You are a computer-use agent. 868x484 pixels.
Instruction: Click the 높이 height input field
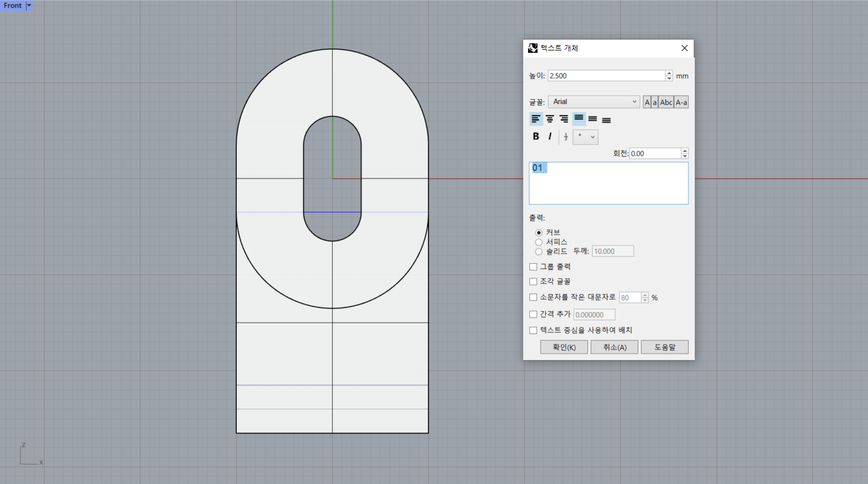pyautogui.click(x=606, y=76)
